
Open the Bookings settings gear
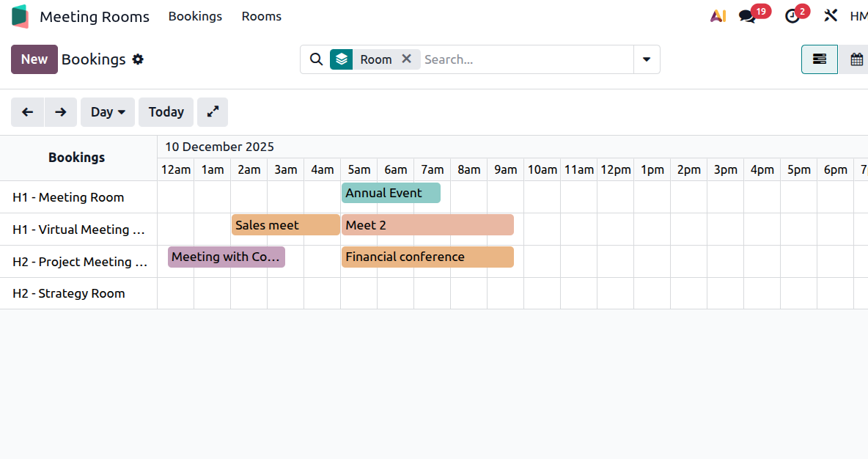(x=138, y=59)
